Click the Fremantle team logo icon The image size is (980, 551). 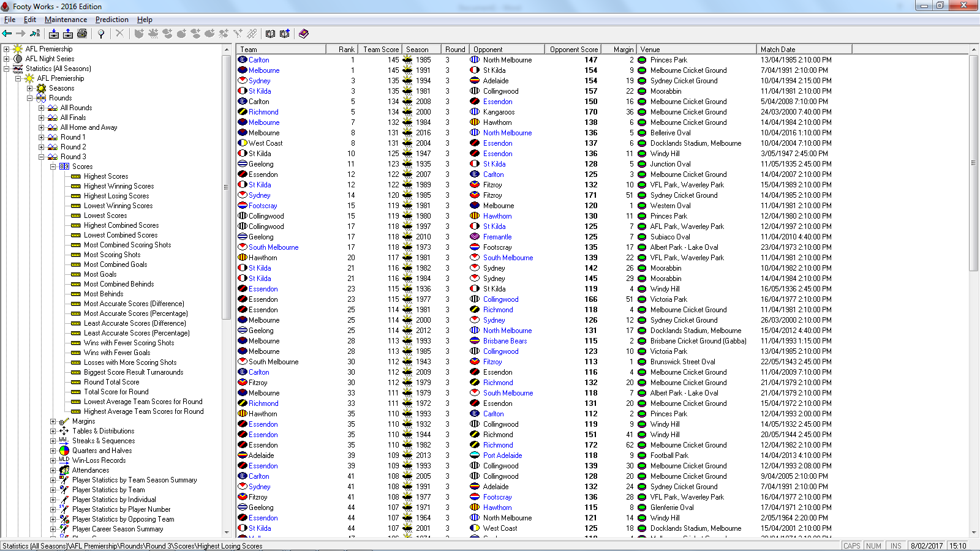point(475,237)
